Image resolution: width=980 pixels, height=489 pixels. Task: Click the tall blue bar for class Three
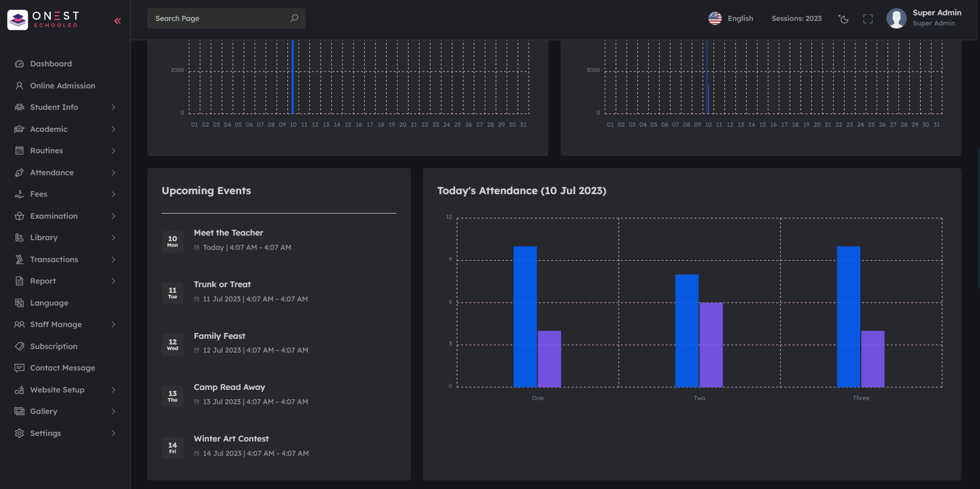pos(848,316)
